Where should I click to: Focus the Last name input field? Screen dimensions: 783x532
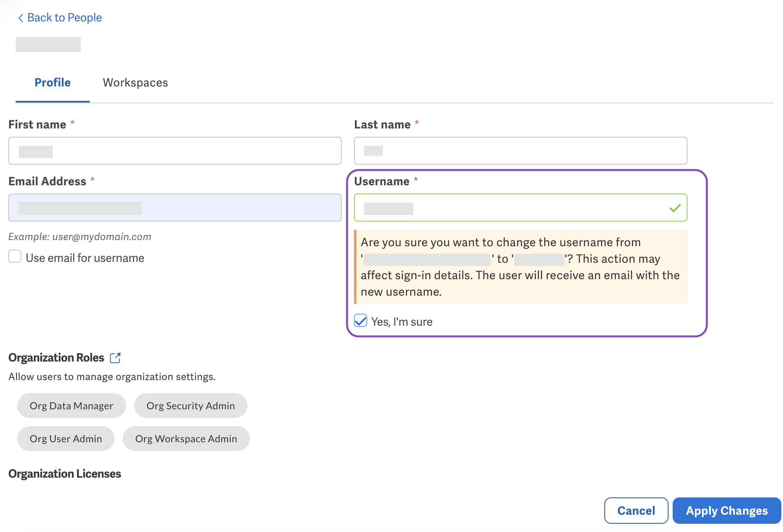tap(520, 151)
